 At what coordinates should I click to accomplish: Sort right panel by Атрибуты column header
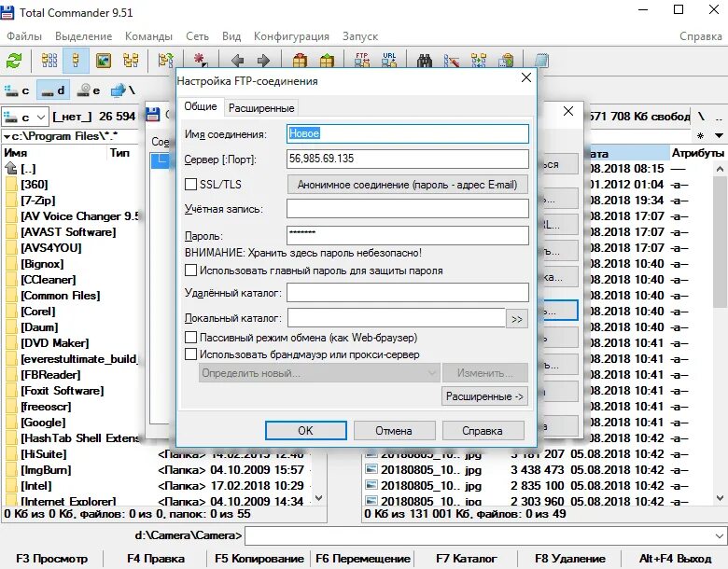pyautogui.click(x=698, y=153)
